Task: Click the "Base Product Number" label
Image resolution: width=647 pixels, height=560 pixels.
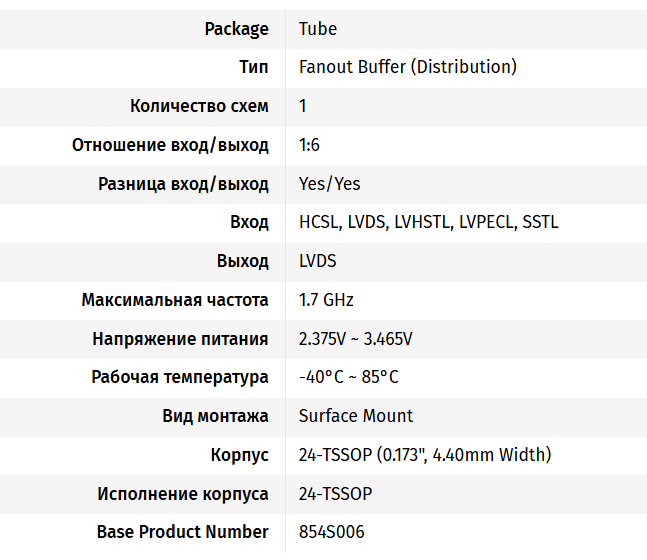Action: tap(182, 532)
